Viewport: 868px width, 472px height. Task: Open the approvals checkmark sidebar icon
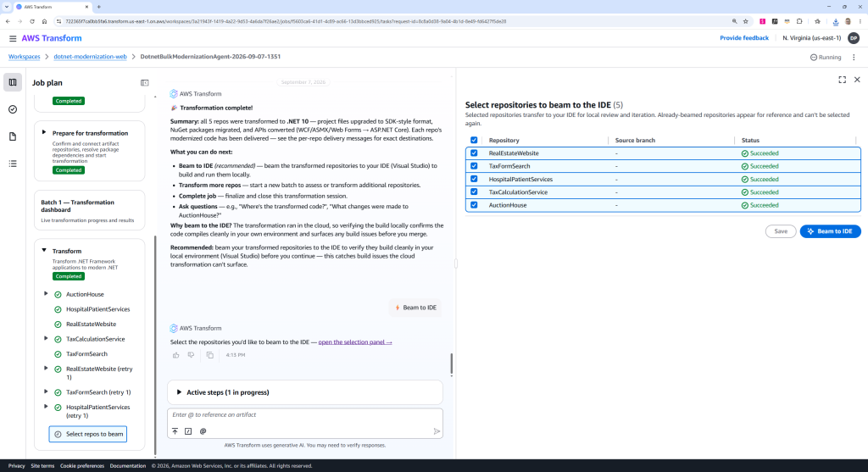click(x=13, y=109)
